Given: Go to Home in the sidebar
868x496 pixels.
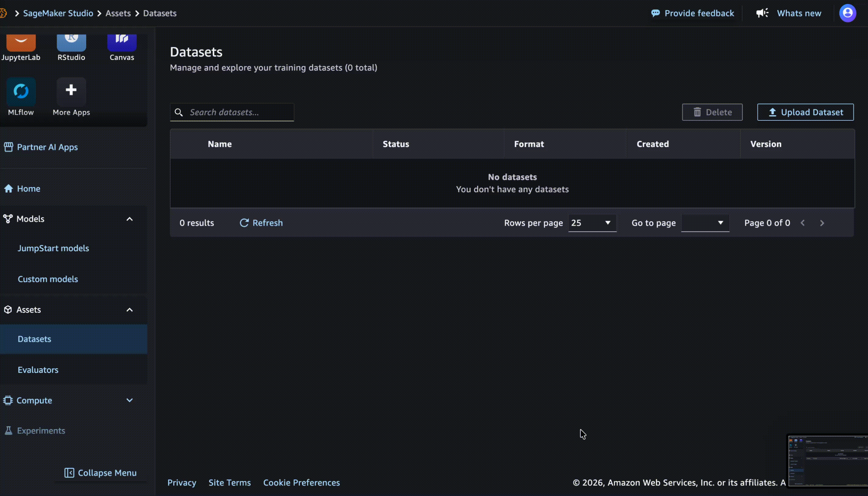Looking at the screenshot, I should [x=29, y=189].
